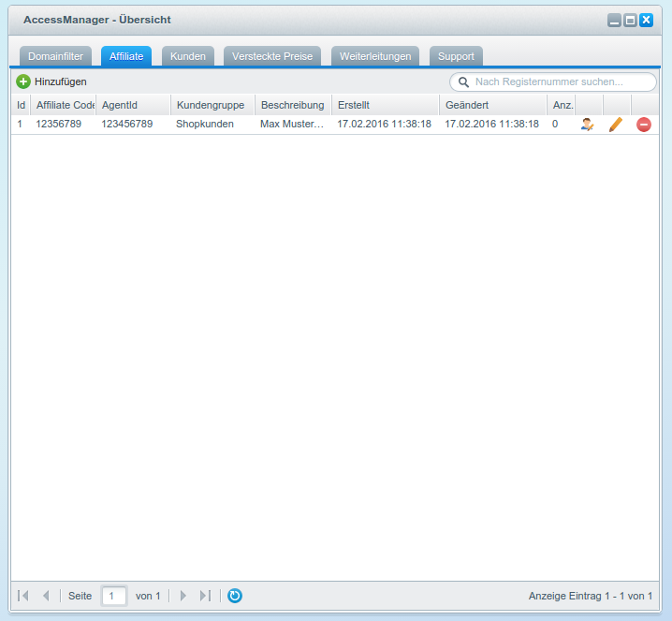Delete the affiliate entry with red minus icon

[643, 124]
